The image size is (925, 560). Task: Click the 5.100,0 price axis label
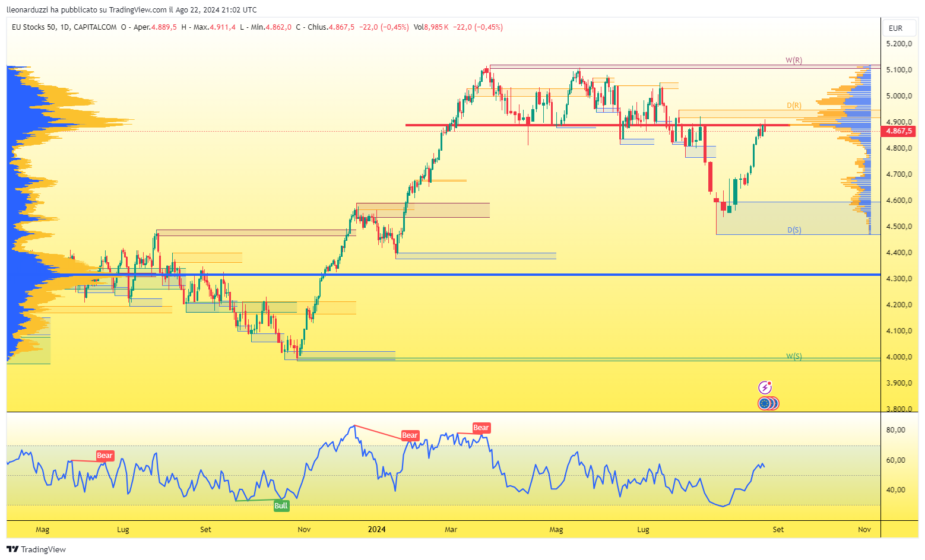[x=899, y=70]
